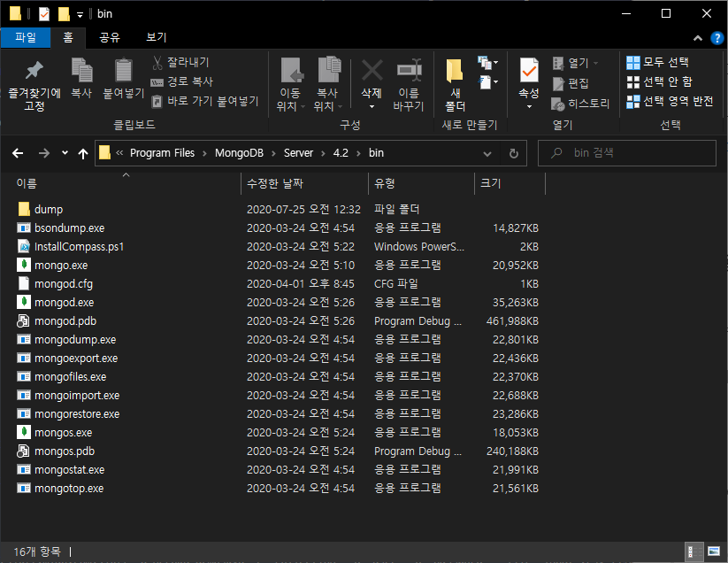This screenshot has width=728, height=563.
Task: Go up one folder level arrow
Action: [x=83, y=153]
